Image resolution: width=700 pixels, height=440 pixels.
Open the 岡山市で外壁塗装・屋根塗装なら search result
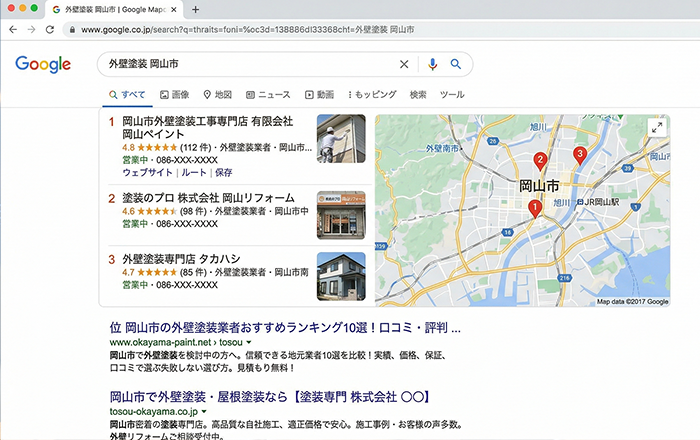click(270, 397)
